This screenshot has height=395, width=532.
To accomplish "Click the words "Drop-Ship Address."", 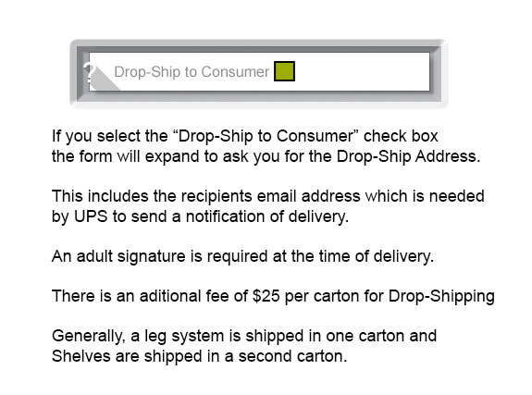I will (x=409, y=156).
